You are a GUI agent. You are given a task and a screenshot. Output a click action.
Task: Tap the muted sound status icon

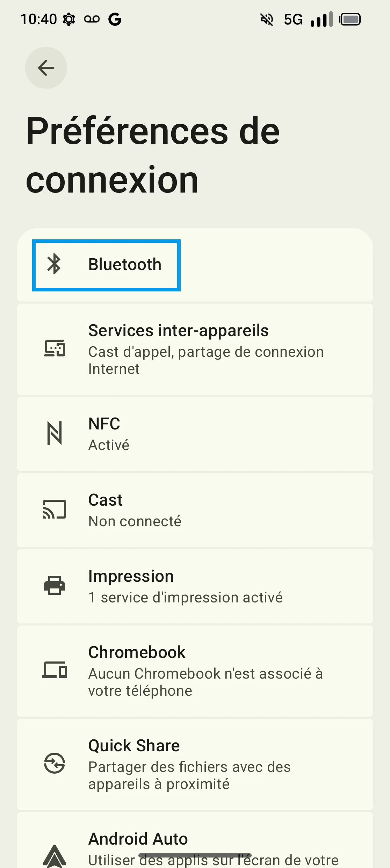click(x=267, y=19)
